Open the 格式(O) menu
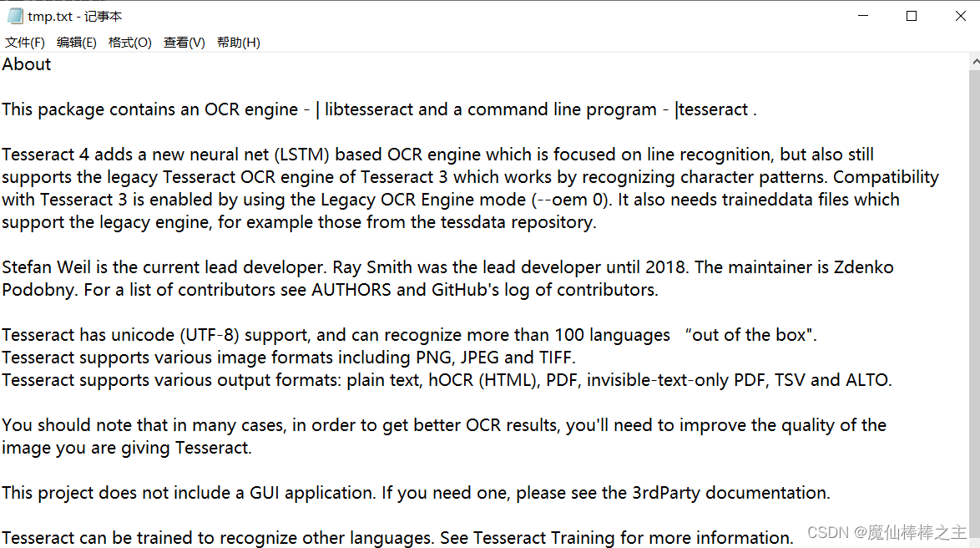The image size is (980, 548). (x=129, y=43)
